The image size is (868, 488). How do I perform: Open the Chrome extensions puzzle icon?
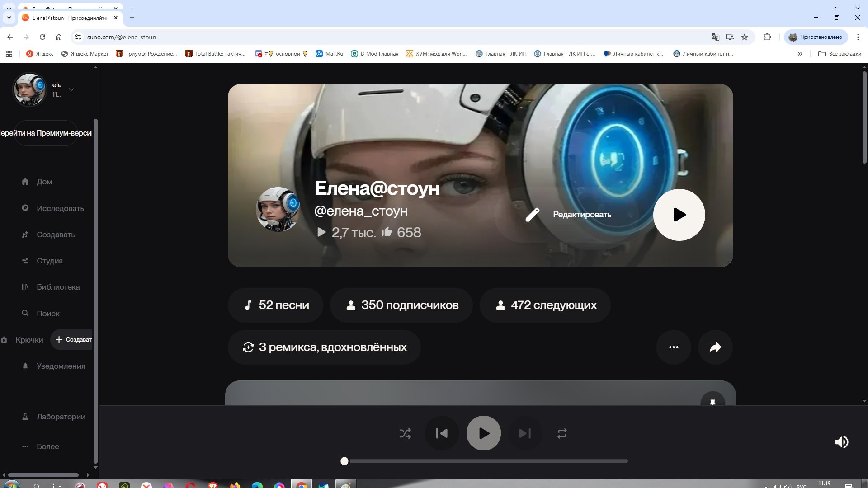click(767, 37)
